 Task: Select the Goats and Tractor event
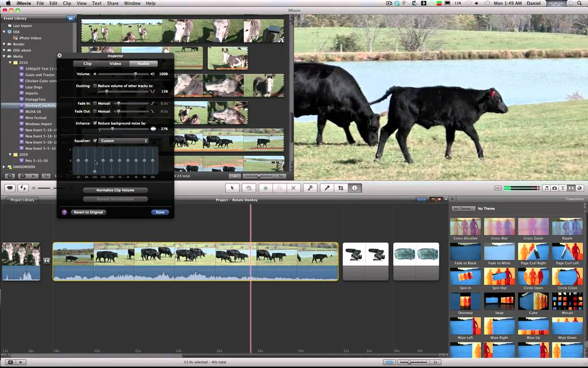(40, 75)
